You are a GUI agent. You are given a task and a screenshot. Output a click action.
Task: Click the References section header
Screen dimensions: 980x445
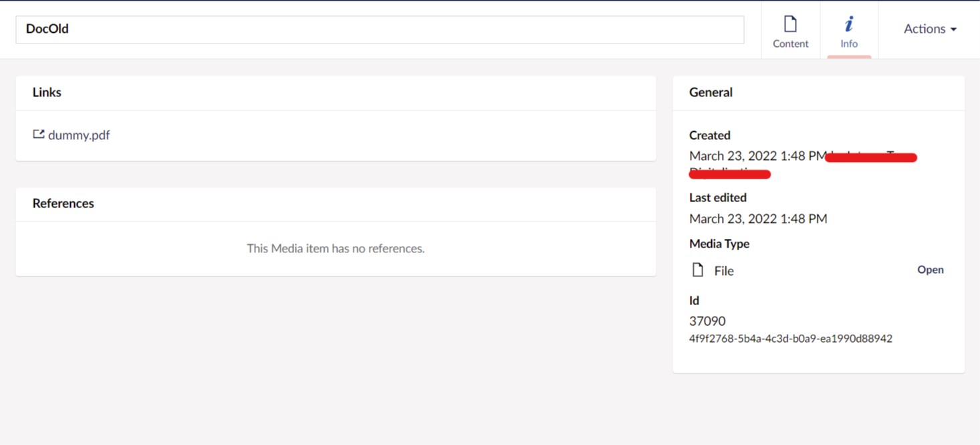point(64,203)
